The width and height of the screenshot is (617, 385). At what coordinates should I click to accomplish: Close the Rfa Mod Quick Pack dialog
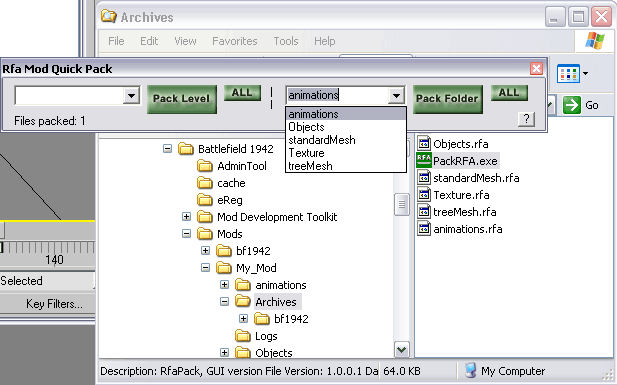[x=536, y=68]
